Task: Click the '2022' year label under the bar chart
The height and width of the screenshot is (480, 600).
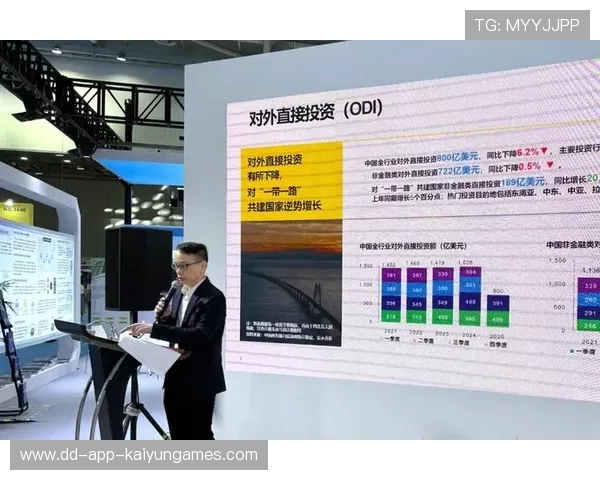Action: [416, 332]
